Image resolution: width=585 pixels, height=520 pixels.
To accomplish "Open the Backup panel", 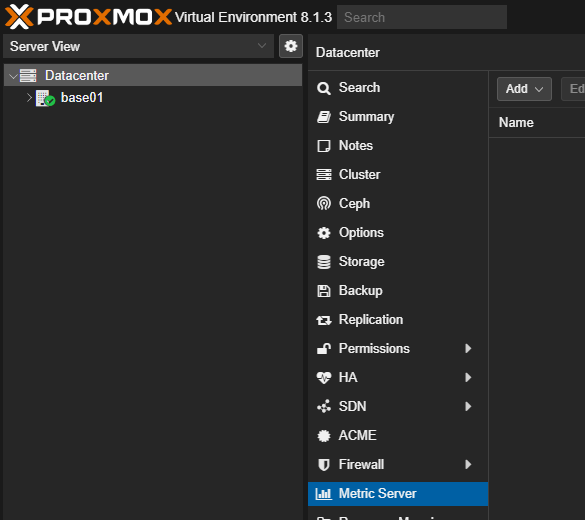I will click(398, 291).
